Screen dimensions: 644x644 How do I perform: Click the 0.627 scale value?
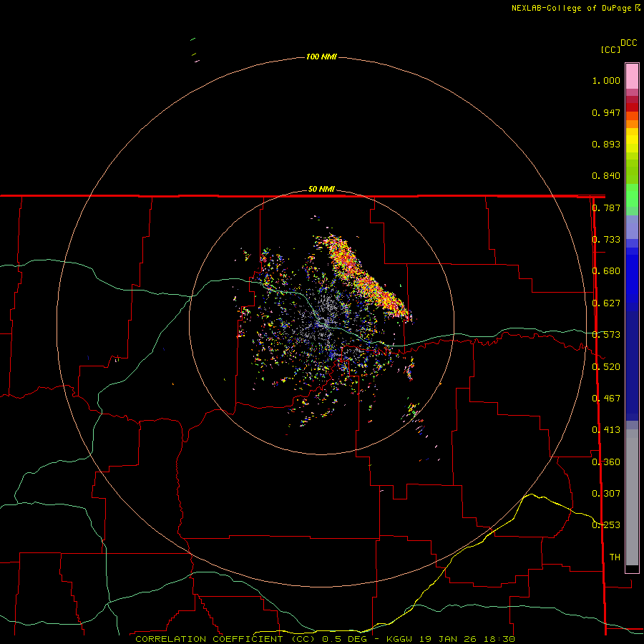[x=606, y=303]
